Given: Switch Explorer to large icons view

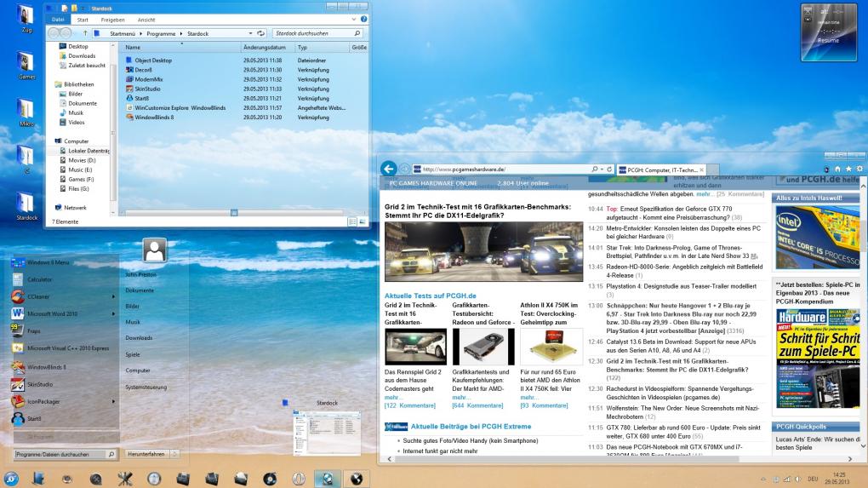Looking at the screenshot, I should point(362,221).
